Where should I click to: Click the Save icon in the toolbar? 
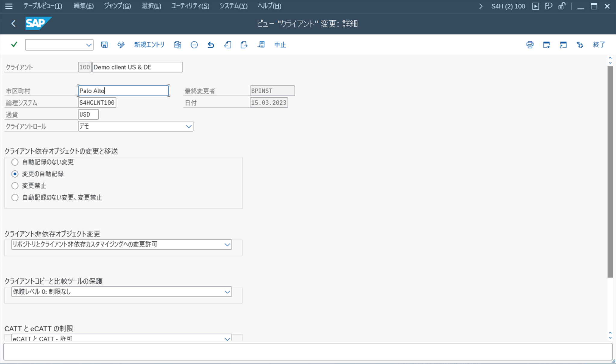pos(104,44)
